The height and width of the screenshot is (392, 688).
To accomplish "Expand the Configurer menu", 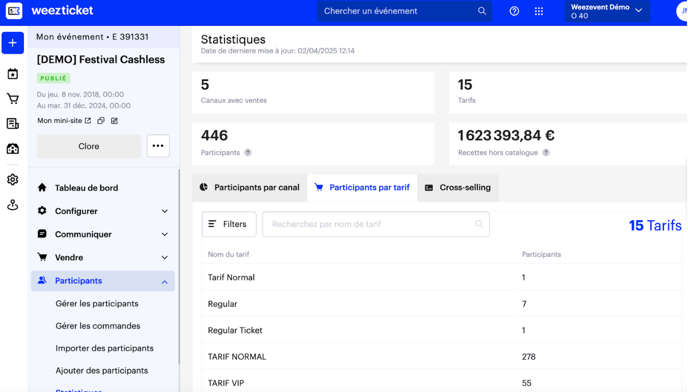I will [103, 211].
